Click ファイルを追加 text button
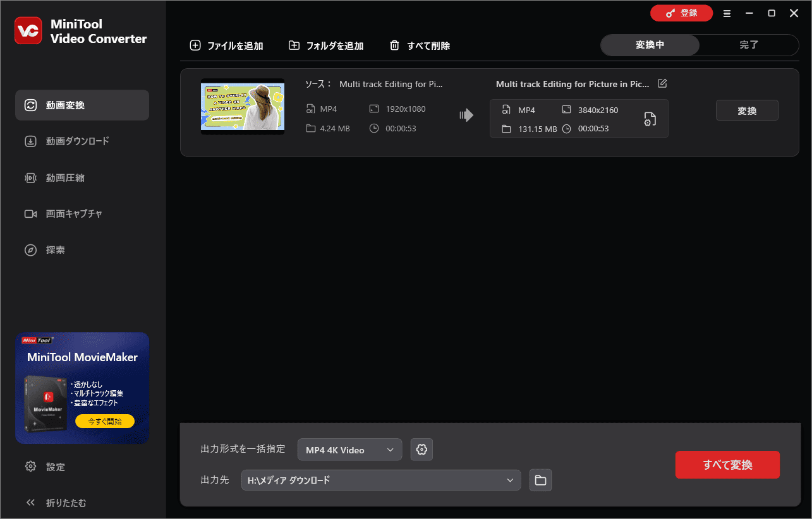 coord(235,46)
